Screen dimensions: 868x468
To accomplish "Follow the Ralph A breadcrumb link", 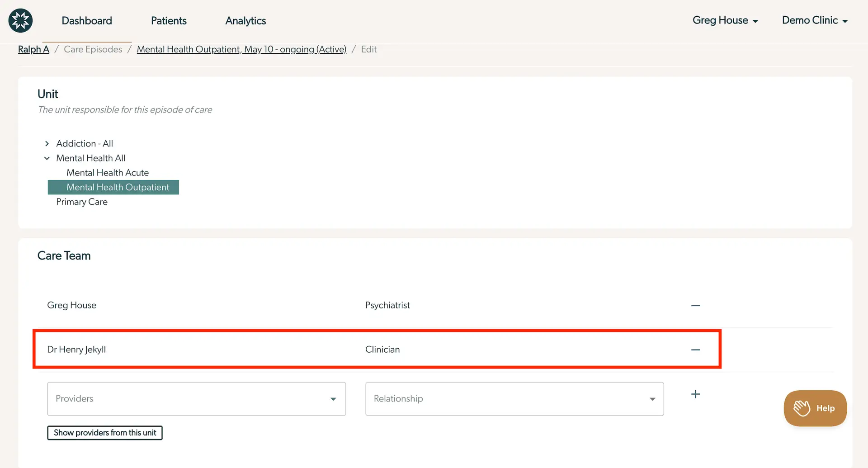I will pos(33,49).
